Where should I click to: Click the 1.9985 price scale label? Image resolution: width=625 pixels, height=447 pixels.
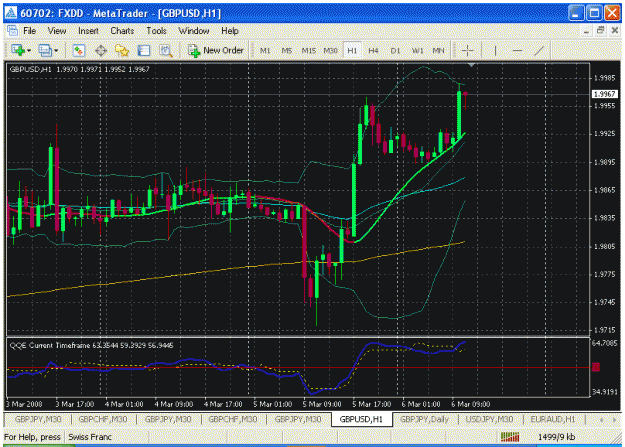(x=605, y=78)
